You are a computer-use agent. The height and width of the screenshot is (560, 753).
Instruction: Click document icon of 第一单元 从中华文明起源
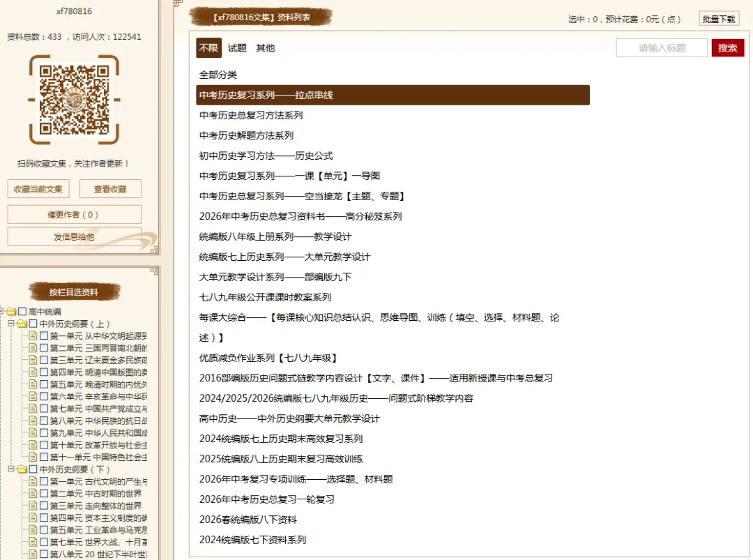(x=33, y=335)
